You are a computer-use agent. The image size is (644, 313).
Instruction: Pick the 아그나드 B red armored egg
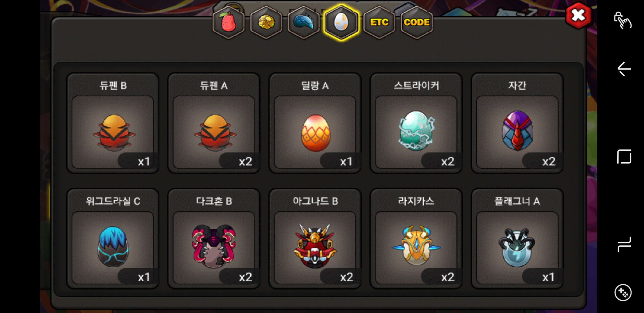[315, 239]
